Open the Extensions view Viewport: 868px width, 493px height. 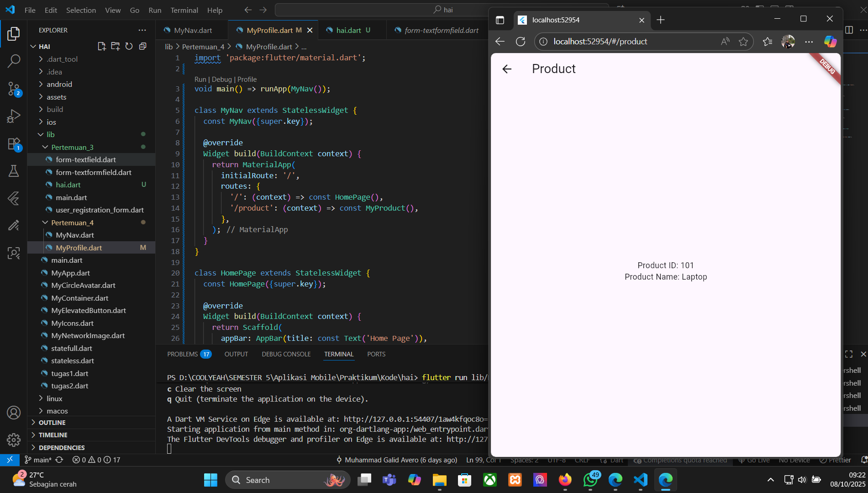(x=14, y=144)
